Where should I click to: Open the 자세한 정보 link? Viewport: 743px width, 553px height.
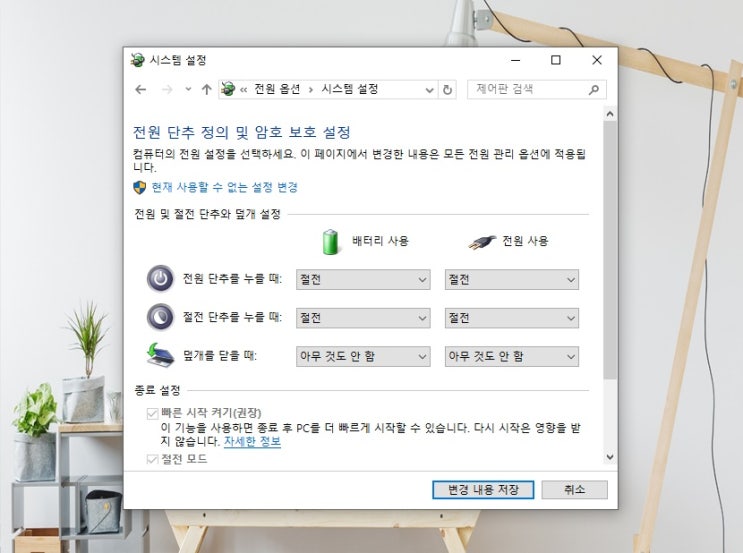[x=252, y=442]
